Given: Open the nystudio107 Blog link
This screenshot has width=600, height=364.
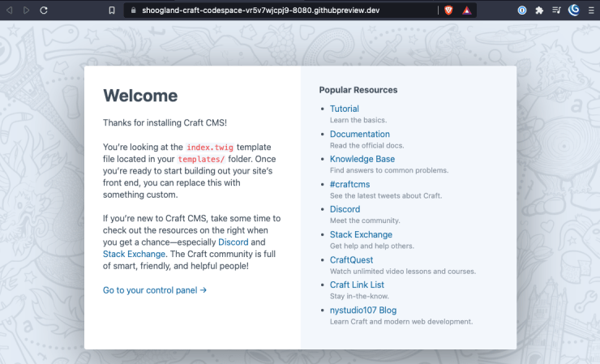Looking at the screenshot, I should coord(363,310).
